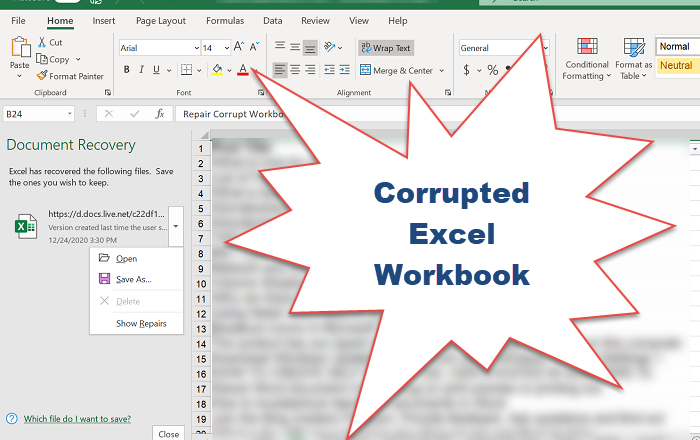Choose Show Repairs from the menu
Screen dimensions: 700x440
(x=137, y=324)
